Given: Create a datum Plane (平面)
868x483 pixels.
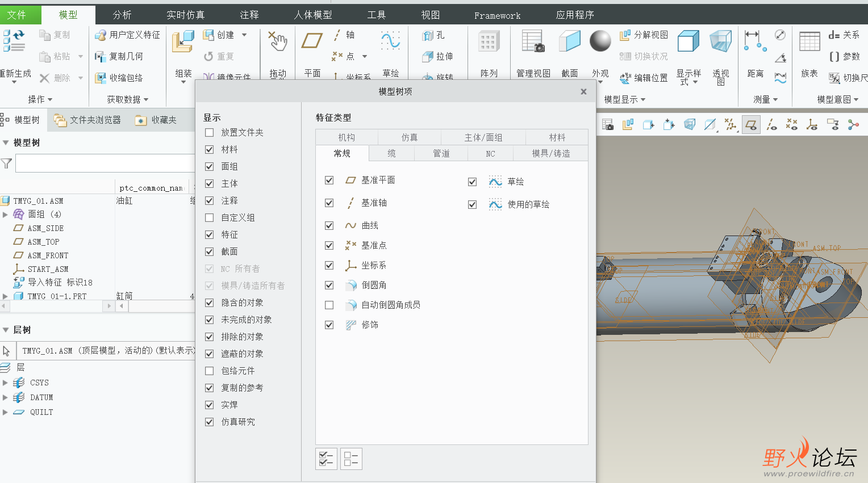Looking at the screenshot, I should tap(312, 41).
